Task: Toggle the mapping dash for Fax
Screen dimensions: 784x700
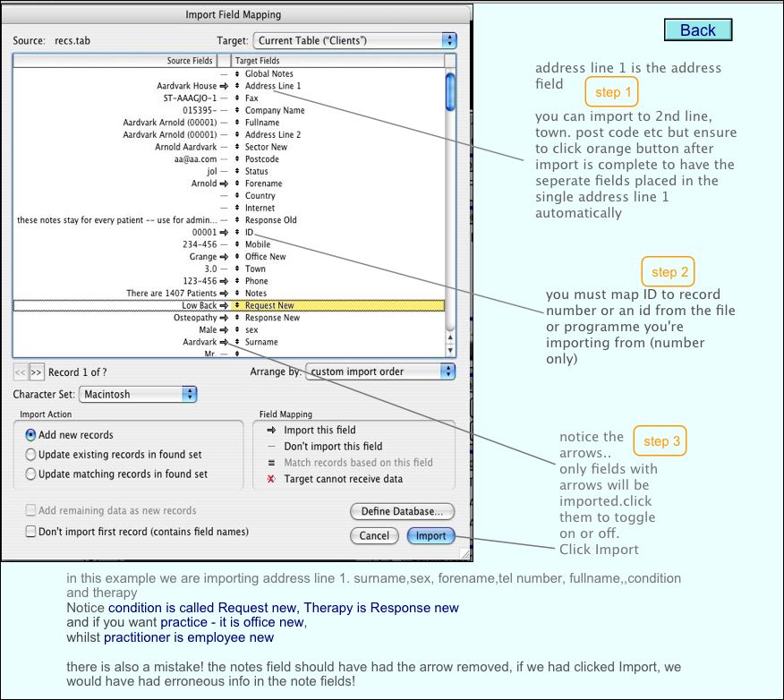Action: [x=224, y=98]
